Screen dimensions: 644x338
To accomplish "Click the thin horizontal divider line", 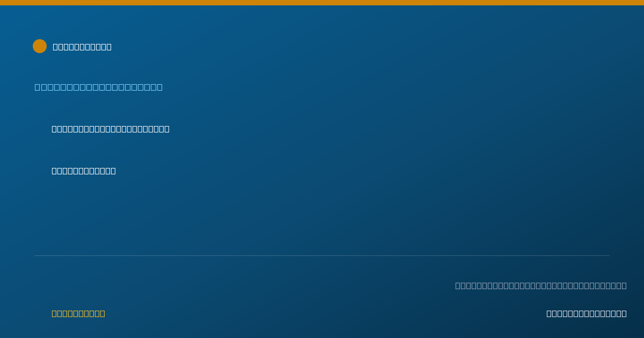I will [322, 255].
